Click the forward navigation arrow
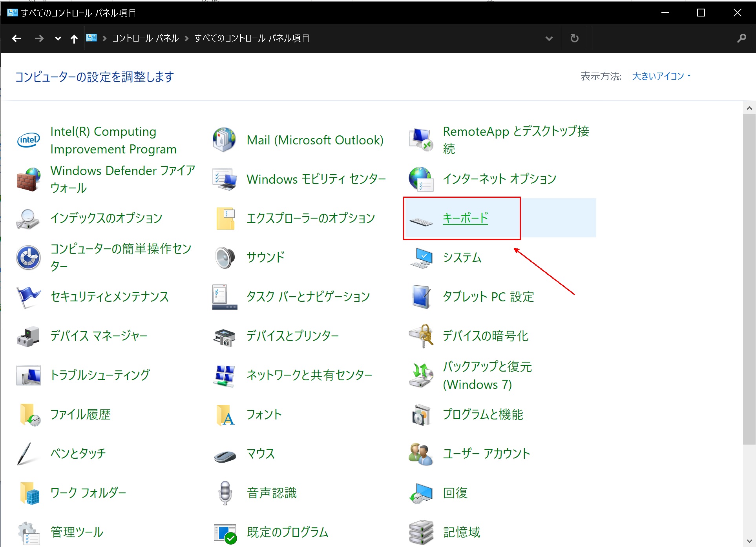Image resolution: width=756 pixels, height=547 pixels. click(x=39, y=38)
